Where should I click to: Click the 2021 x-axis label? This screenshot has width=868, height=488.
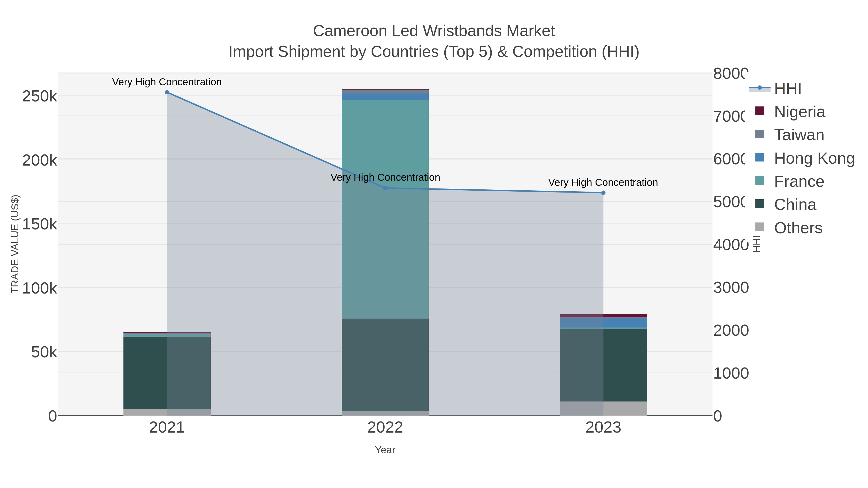pos(167,428)
